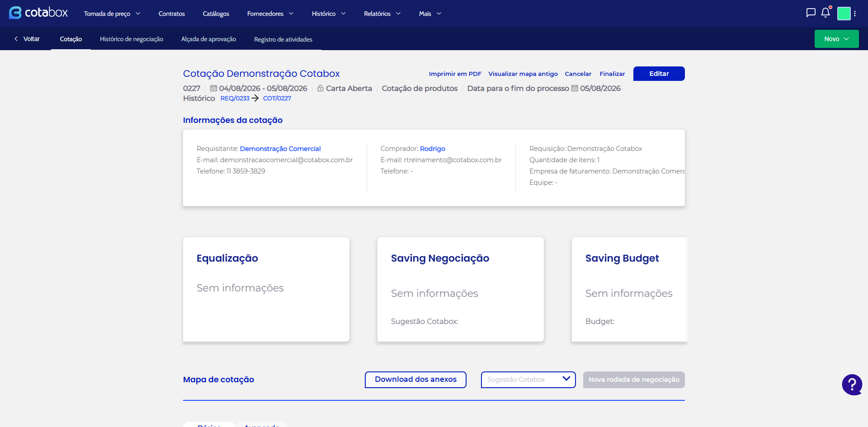Click Visualizar mapa antigo
The height and width of the screenshot is (427, 868).
point(523,74)
